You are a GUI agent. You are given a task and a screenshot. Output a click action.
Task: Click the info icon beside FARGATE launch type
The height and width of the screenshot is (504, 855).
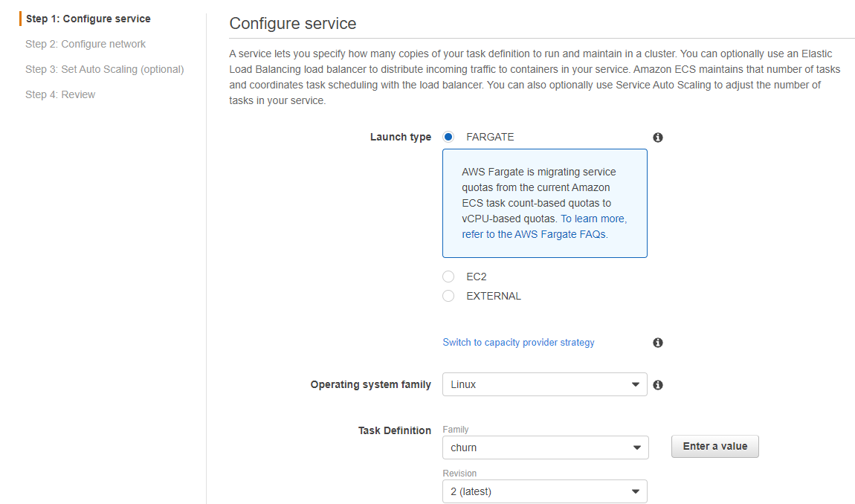click(x=658, y=138)
